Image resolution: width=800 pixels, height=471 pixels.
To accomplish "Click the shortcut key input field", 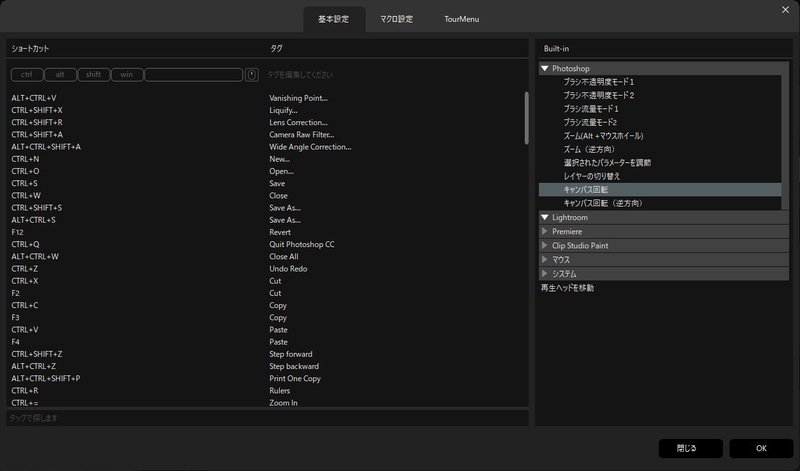I will click(x=193, y=75).
